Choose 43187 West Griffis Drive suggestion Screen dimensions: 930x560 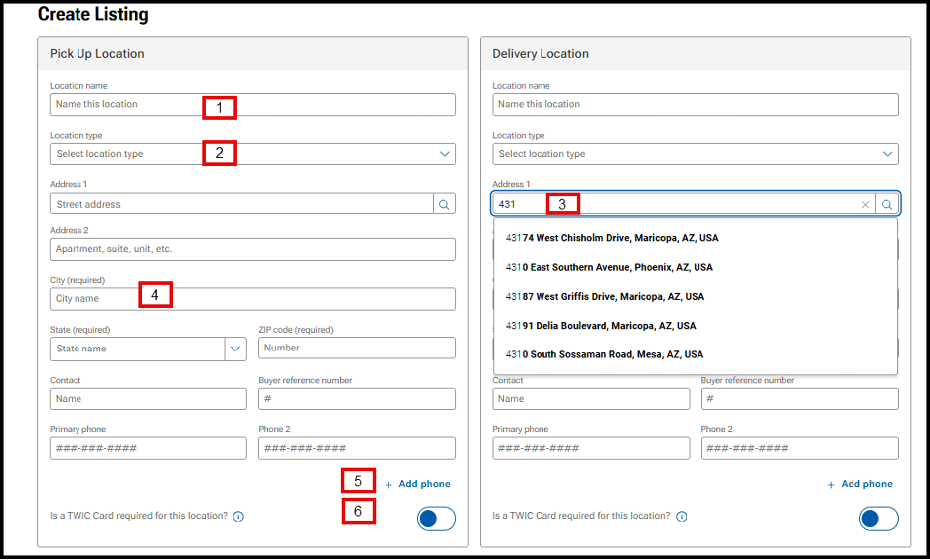coord(604,296)
